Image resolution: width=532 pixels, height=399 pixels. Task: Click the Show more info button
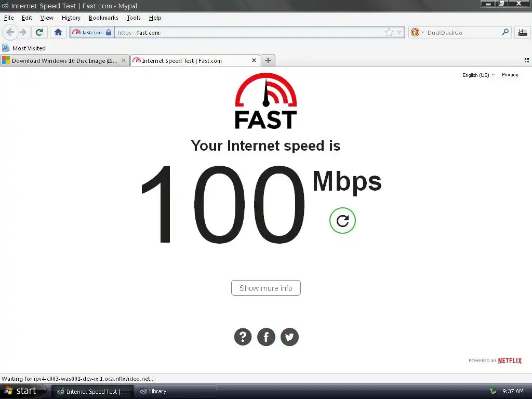point(265,288)
